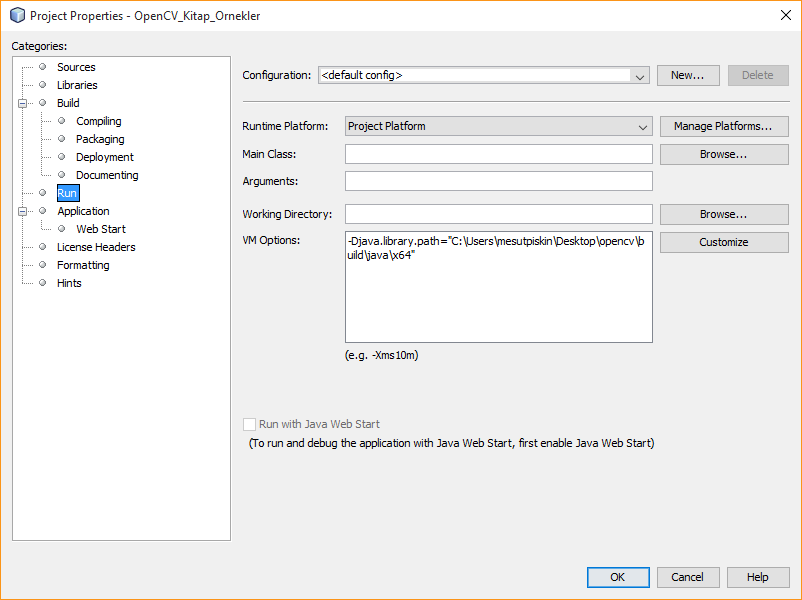The width and height of the screenshot is (802, 600).
Task: Select the Documenting category
Action: click(x=107, y=175)
